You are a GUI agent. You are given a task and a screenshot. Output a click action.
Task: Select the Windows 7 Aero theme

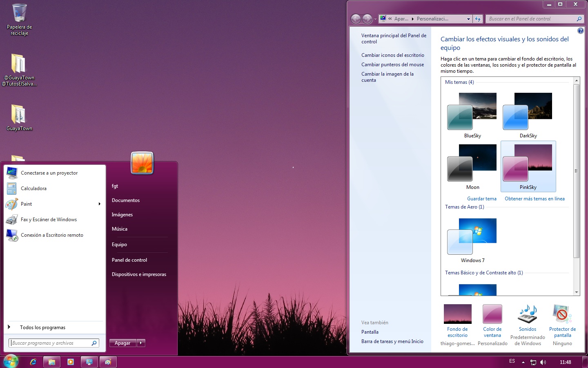472,240
